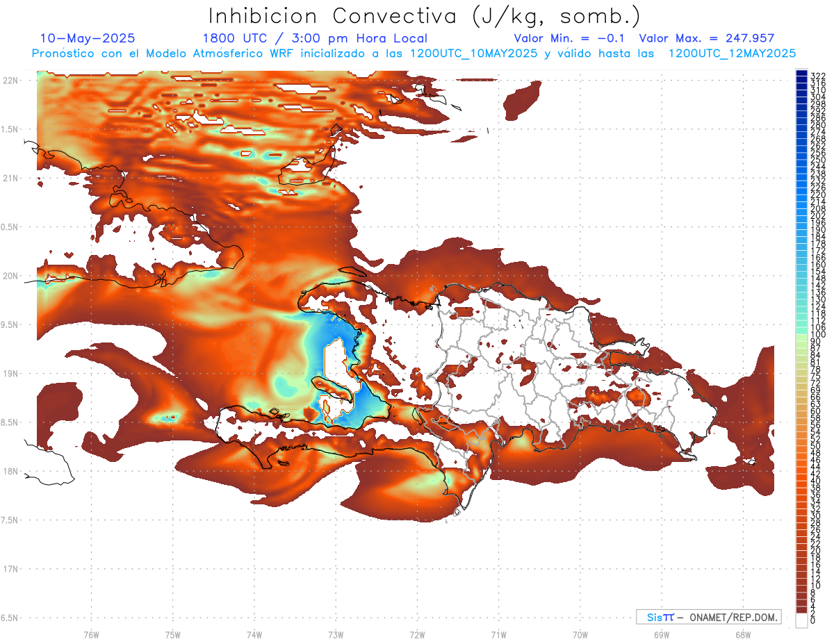Click the 'Valor Max. = 247.957' text
834x644 pixels.
pos(706,38)
